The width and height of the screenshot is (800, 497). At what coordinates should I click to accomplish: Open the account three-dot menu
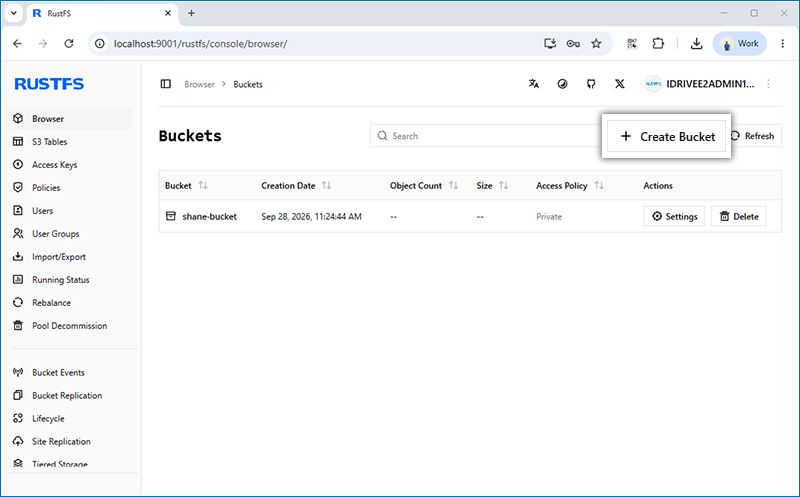coord(768,84)
